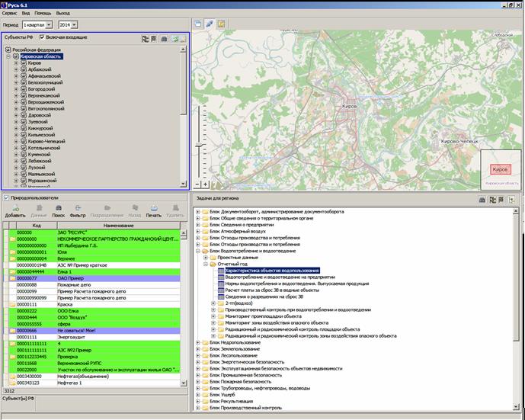Viewport: 525px width, 420px height.
Task: Click the first icon in map toolbar
Action: [197, 24]
